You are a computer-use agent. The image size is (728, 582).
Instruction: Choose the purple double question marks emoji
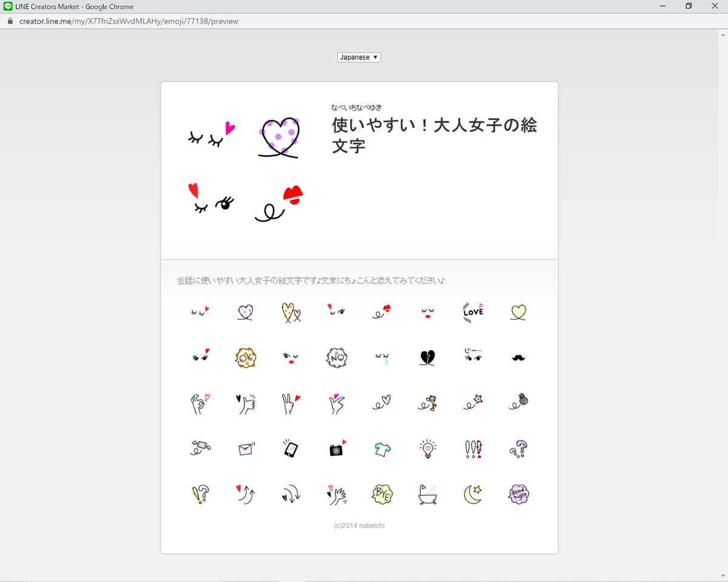[x=518, y=449]
